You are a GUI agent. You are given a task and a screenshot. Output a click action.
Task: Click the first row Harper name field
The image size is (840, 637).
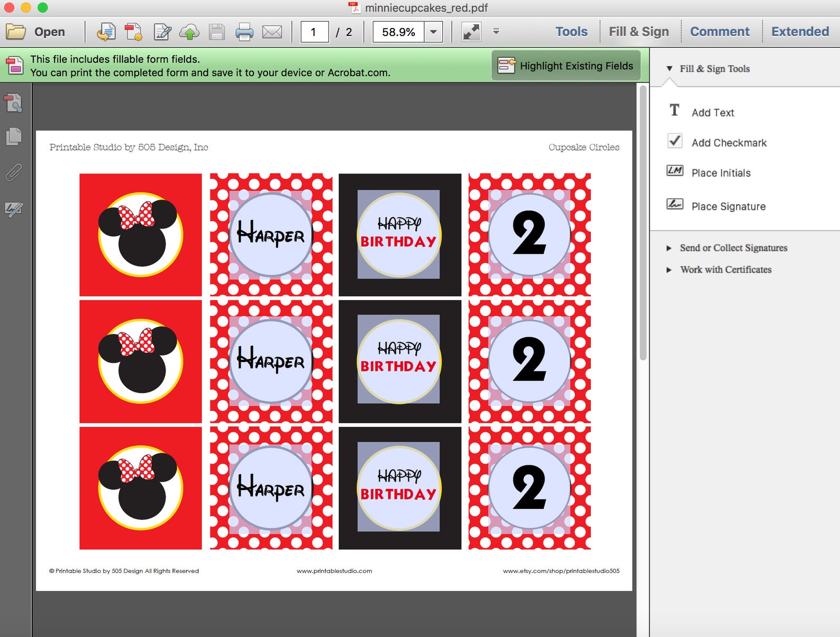point(271,234)
